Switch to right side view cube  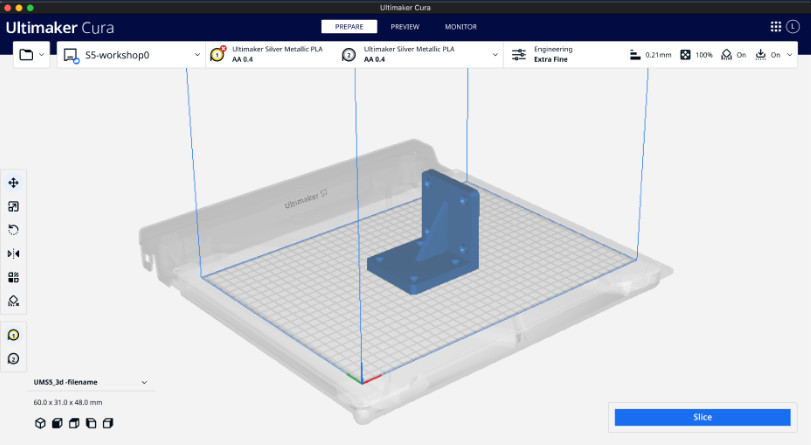coord(108,423)
